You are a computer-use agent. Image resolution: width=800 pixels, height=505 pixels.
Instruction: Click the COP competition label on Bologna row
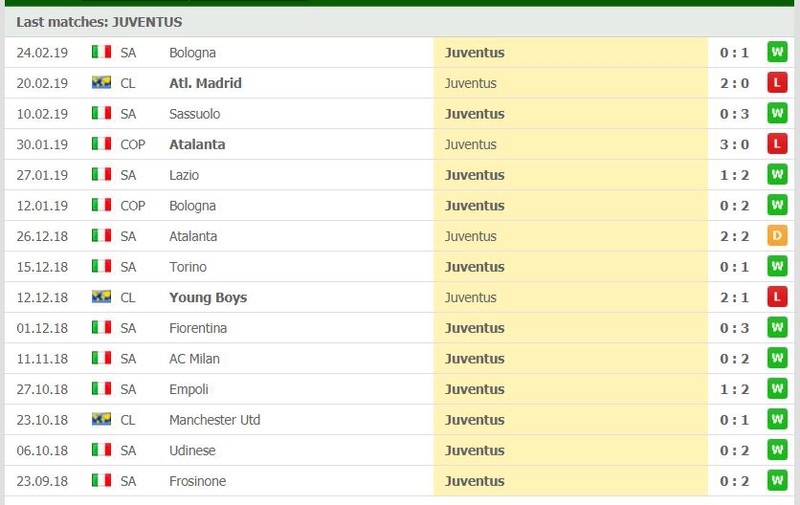pyautogui.click(x=133, y=206)
